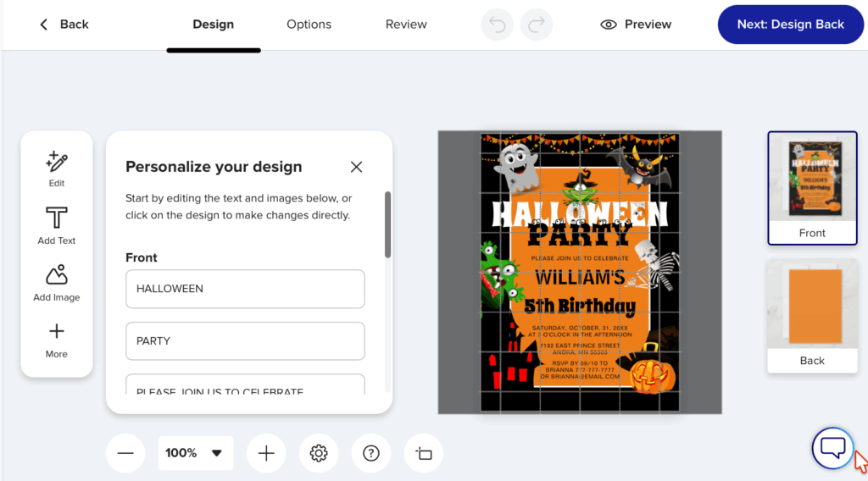Click the HALLOWEEN text input field

[245, 289]
